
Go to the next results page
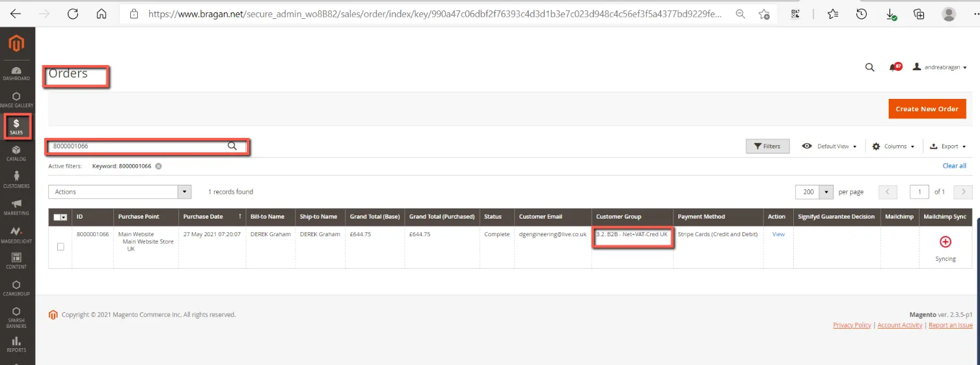tap(963, 192)
